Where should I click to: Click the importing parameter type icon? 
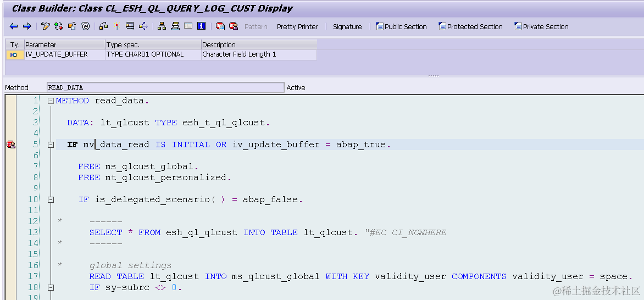pos(14,54)
